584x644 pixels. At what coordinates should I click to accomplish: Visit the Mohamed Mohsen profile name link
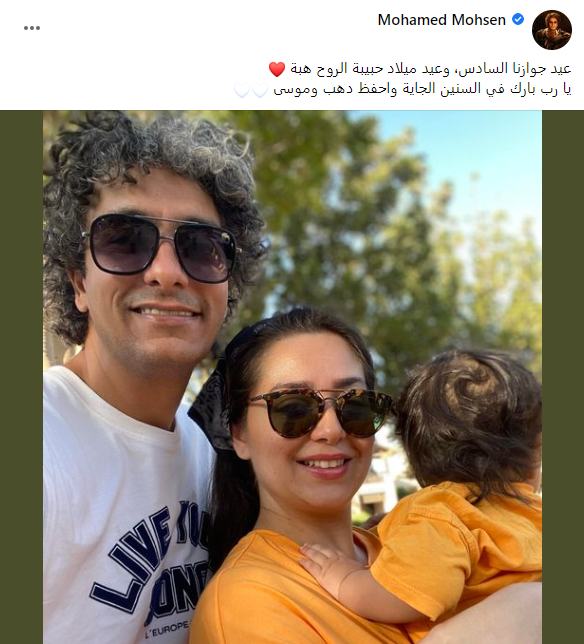point(441,20)
